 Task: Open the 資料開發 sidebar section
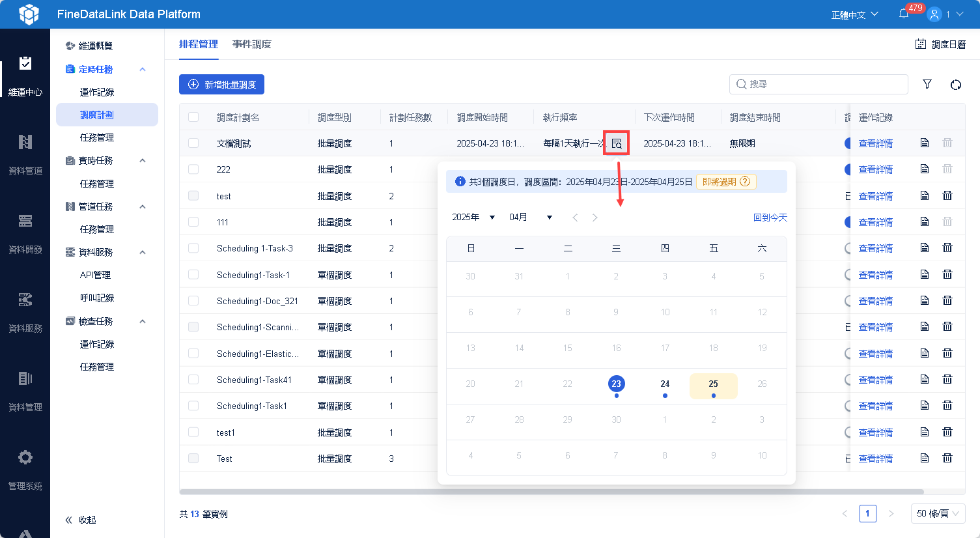25,234
